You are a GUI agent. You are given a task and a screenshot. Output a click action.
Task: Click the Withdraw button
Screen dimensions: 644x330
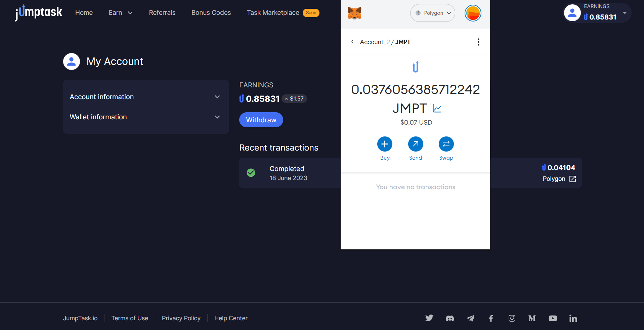261,120
